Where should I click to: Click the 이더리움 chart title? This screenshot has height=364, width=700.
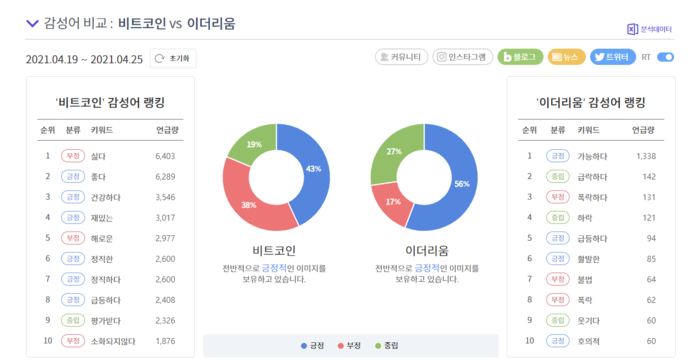coord(427,251)
